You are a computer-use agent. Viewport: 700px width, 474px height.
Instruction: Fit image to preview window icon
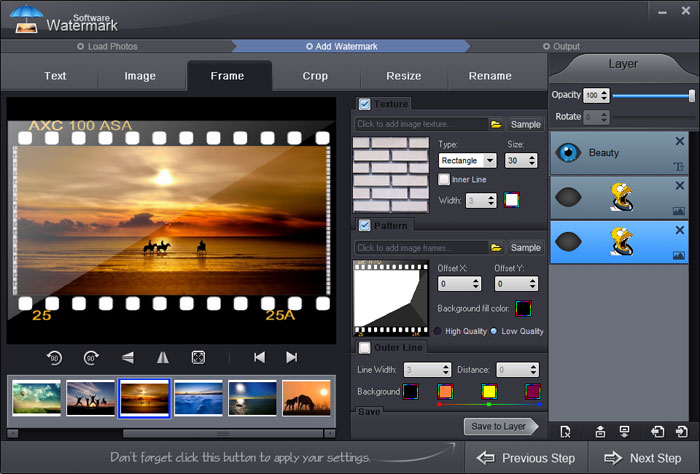[198, 358]
